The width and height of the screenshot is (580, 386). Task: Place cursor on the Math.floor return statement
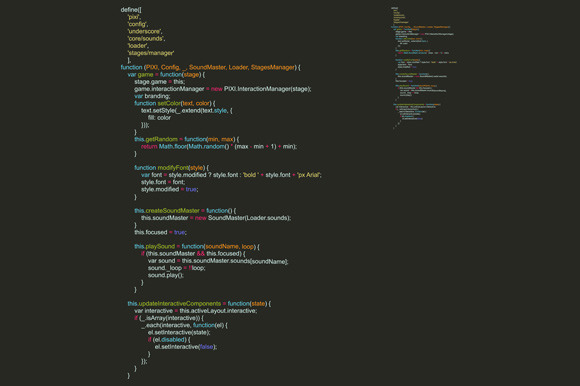point(219,146)
